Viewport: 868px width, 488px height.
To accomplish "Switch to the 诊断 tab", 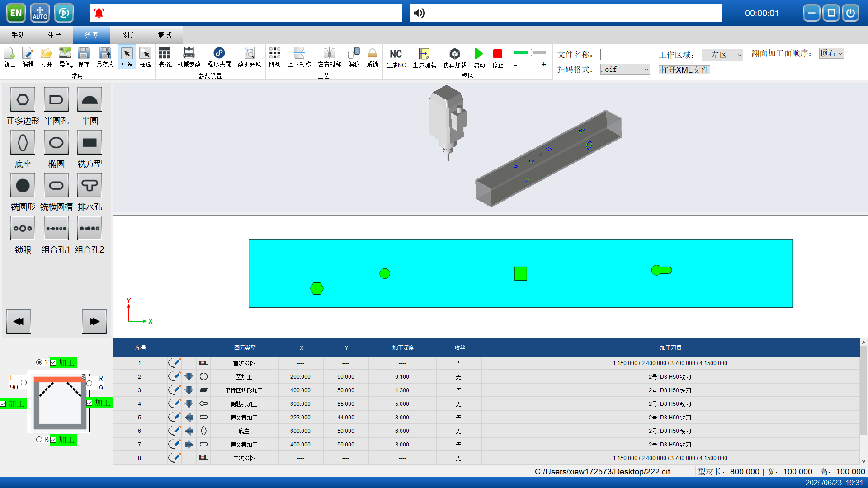I will pos(128,35).
